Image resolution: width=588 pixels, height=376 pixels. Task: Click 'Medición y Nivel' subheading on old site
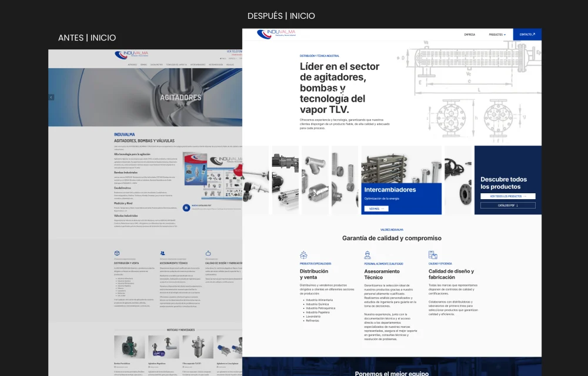[x=123, y=203]
